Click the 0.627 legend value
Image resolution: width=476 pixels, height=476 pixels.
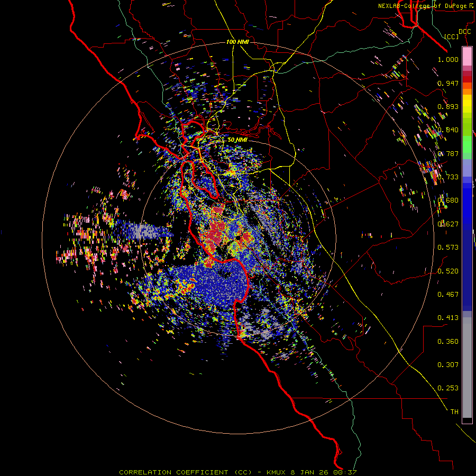pyautogui.click(x=448, y=224)
